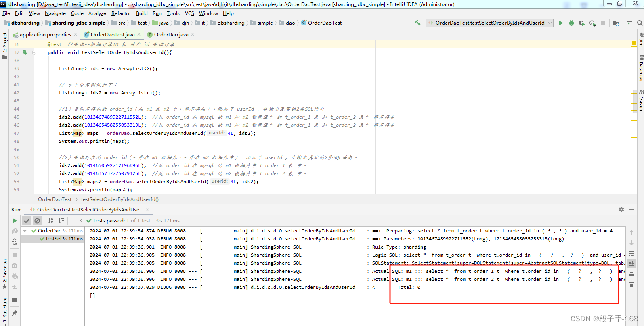Toggle auto-test in the Run panel
644x326 pixels.
coord(15,241)
